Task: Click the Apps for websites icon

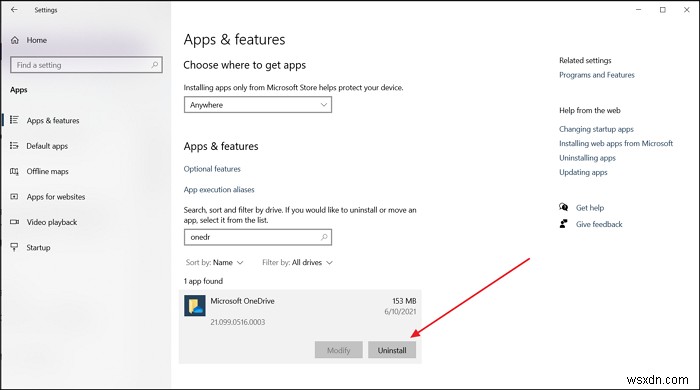Action: click(x=14, y=196)
